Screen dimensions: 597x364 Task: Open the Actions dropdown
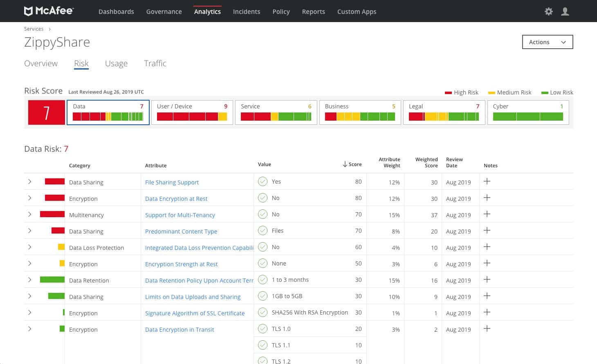(x=548, y=42)
